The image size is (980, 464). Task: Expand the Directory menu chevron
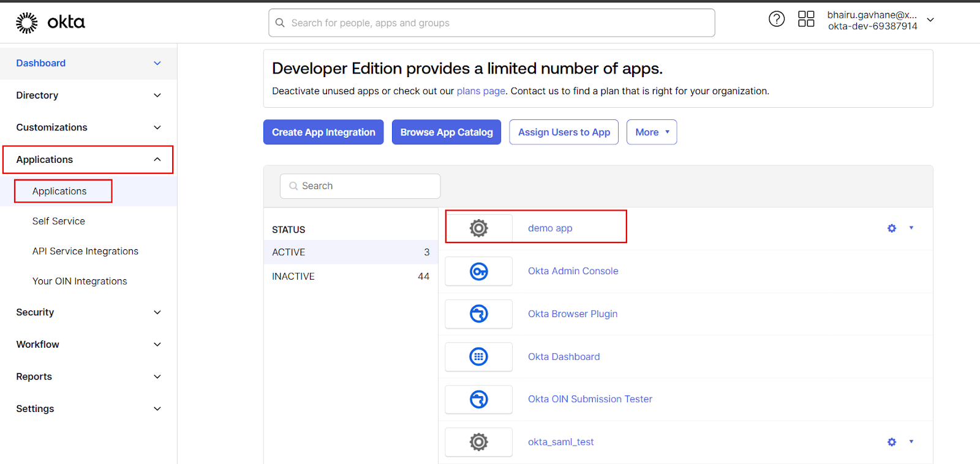click(157, 95)
